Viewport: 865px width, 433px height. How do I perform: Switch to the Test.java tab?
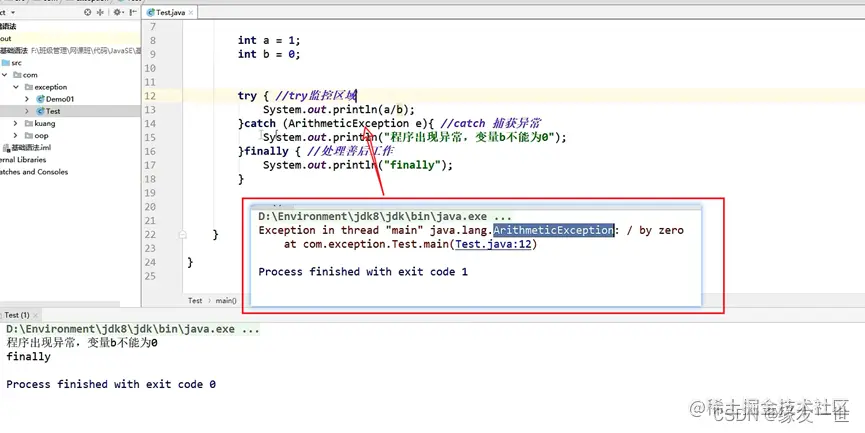[170, 12]
